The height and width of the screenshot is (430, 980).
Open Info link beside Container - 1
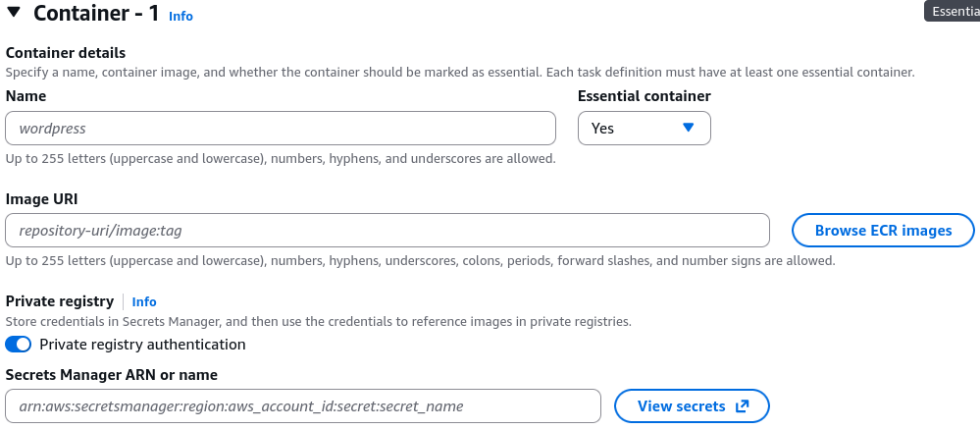(x=181, y=17)
